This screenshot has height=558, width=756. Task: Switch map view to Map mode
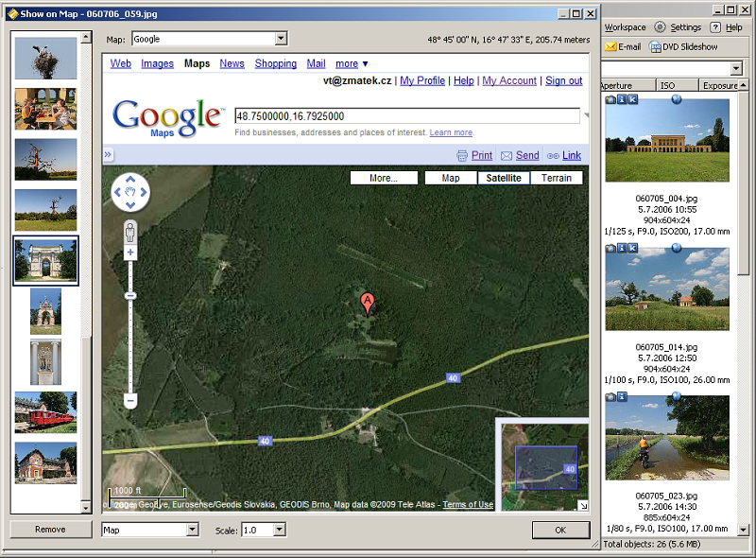(x=451, y=178)
